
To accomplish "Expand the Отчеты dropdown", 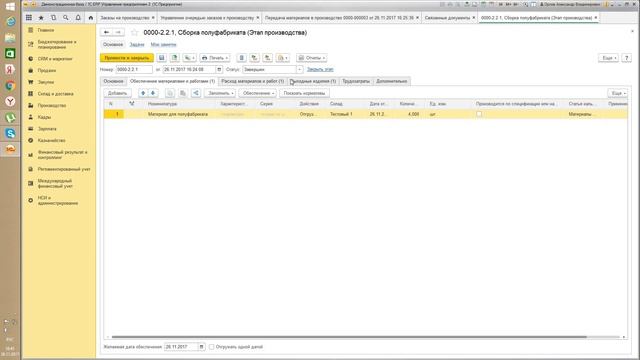I will tap(311, 58).
